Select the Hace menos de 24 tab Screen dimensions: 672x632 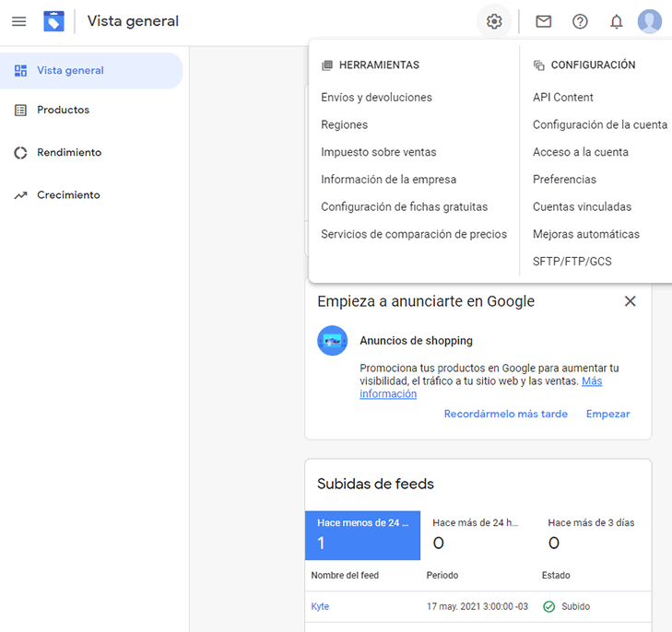pyautogui.click(x=362, y=535)
